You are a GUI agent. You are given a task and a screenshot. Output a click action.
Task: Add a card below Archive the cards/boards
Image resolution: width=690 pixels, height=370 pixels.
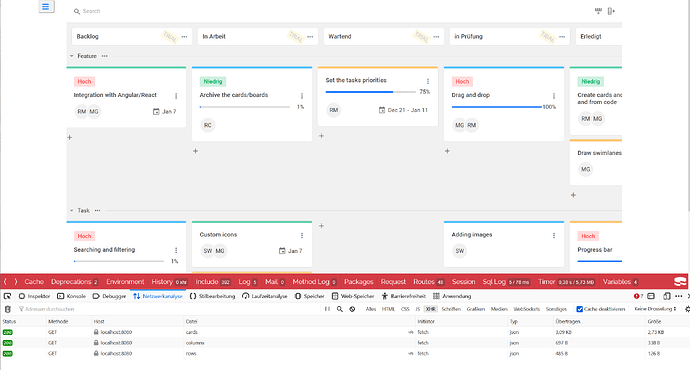[x=195, y=151]
